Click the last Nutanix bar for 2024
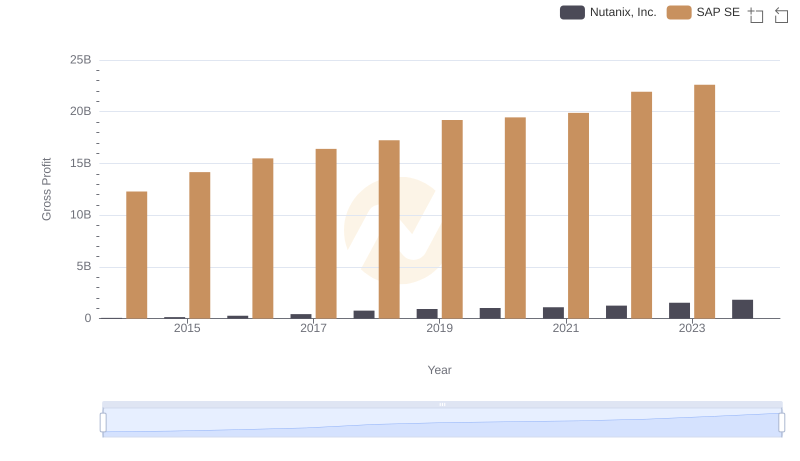 coord(742,309)
